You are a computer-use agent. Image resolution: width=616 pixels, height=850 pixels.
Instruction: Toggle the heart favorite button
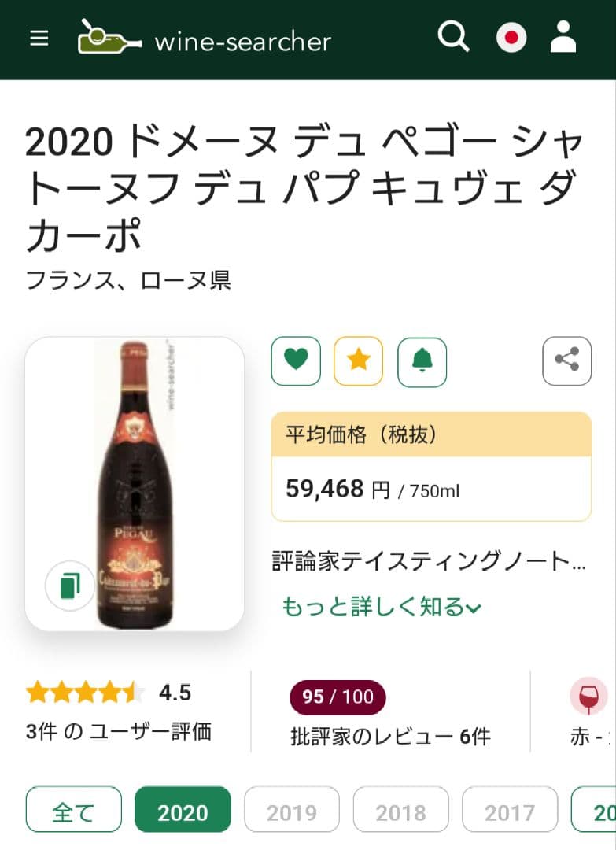tap(295, 361)
